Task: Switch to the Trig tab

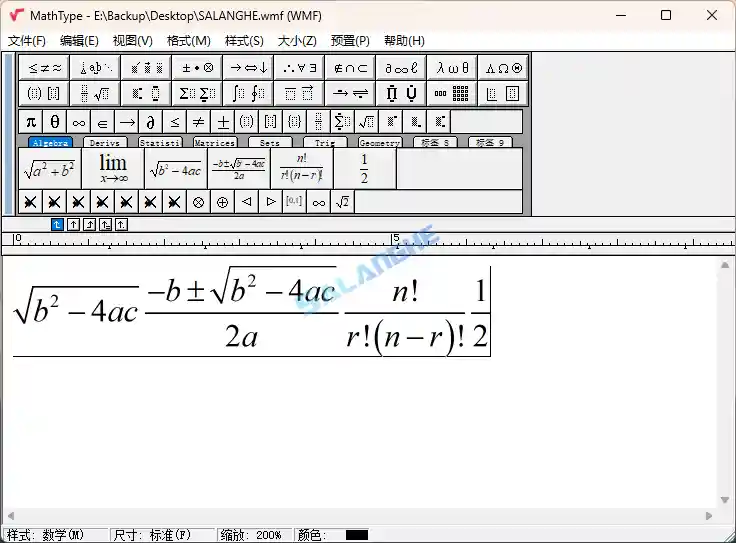Action: [325, 143]
